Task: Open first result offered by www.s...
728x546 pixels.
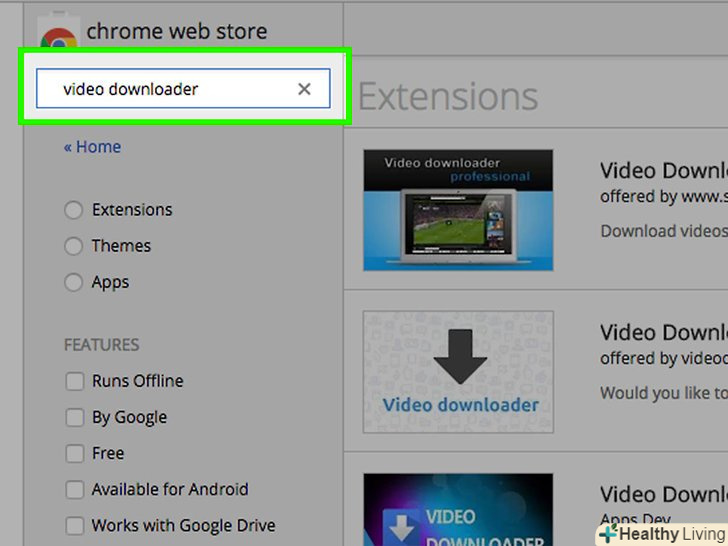Action: click(664, 170)
